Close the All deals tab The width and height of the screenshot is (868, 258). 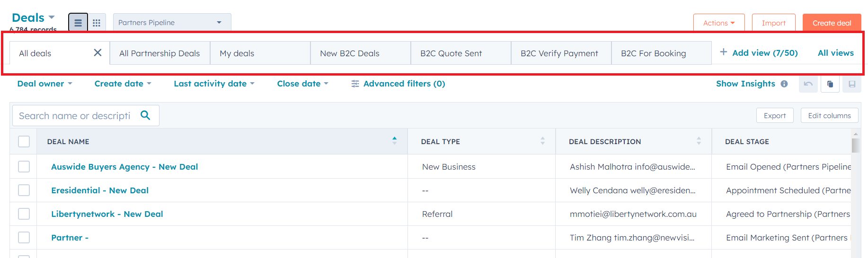coord(97,52)
